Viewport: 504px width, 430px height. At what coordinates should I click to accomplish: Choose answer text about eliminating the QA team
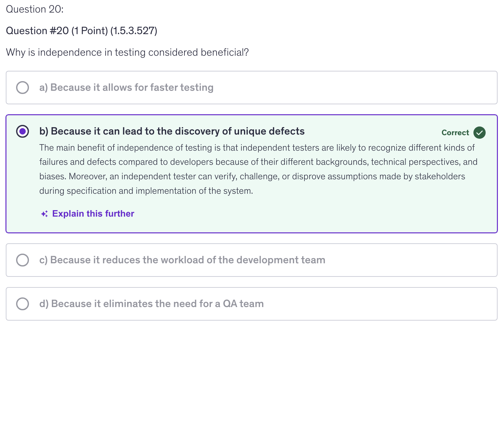click(151, 304)
